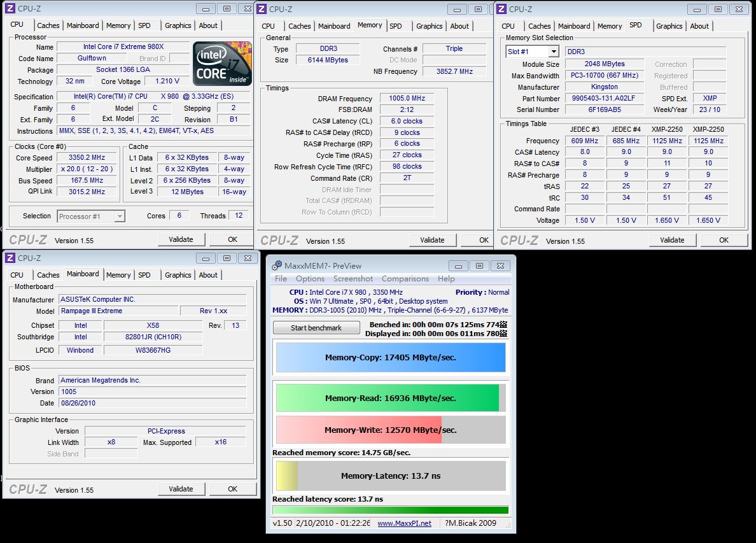756x543 pixels.
Task: Click the Memory-Latency result bar
Action: [391, 476]
